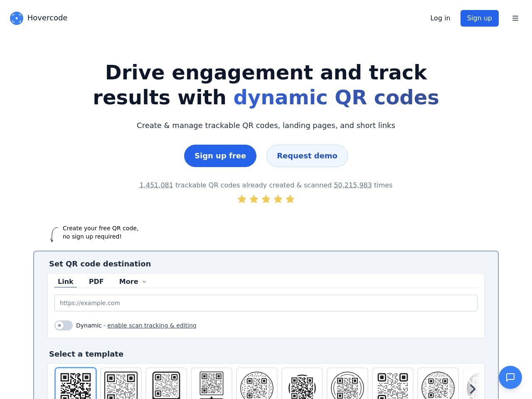Click the Hovercode logo icon
Image resolution: width=532 pixels, height=399 pixels.
tap(17, 18)
